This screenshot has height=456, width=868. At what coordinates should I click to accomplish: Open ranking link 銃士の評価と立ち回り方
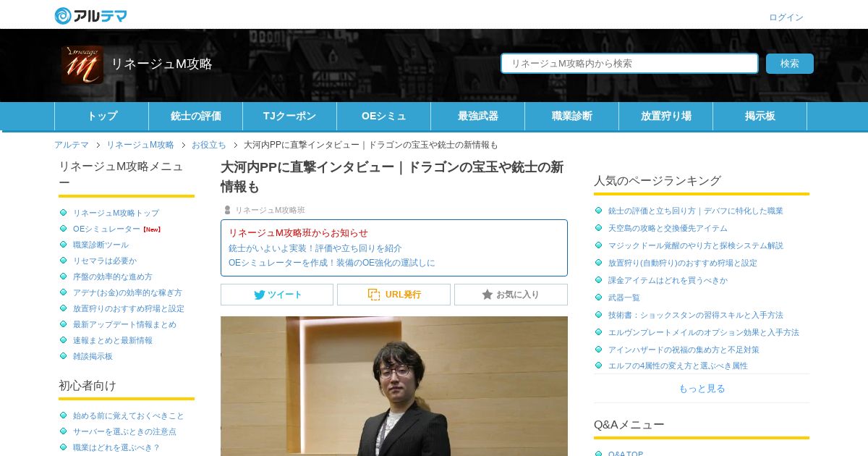[695, 211]
